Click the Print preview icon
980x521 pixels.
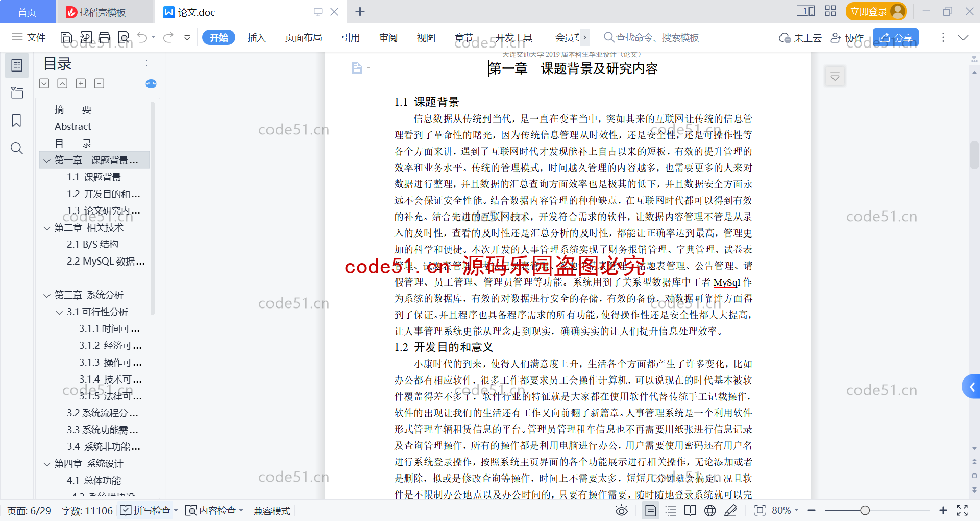pos(124,37)
